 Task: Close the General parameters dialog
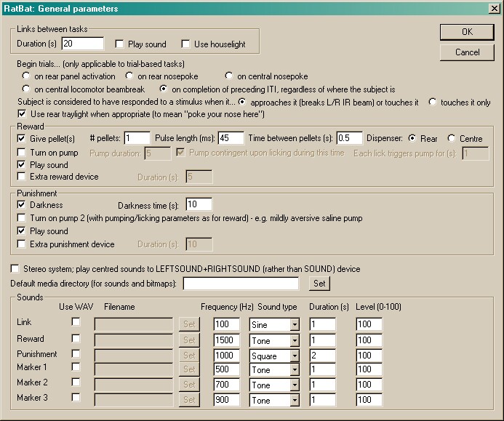[495, 8]
